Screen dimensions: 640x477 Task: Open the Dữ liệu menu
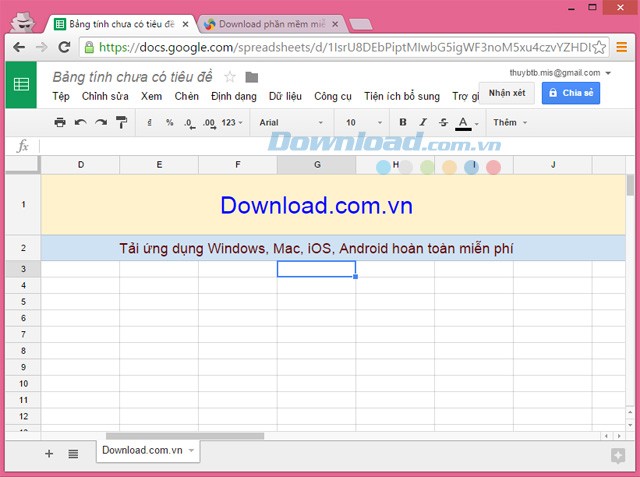click(285, 96)
